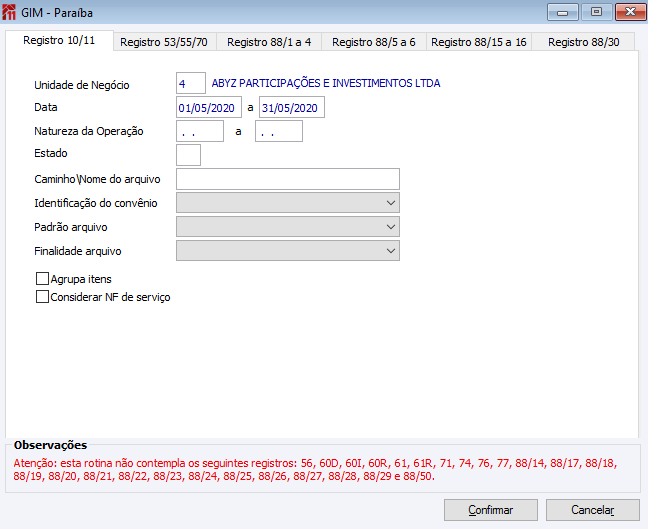The height and width of the screenshot is (529, 648).
Task: Click the Identificação do convênio label
Action: [96, 203]
